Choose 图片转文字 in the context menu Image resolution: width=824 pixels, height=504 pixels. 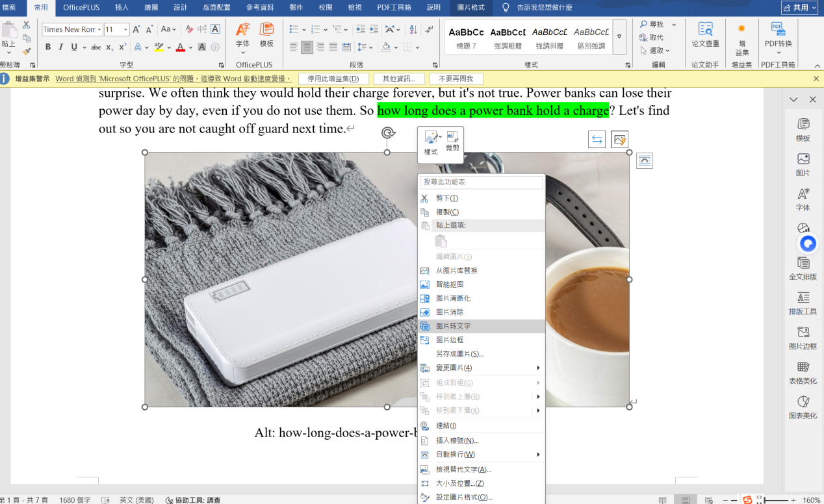coord(481,326)
